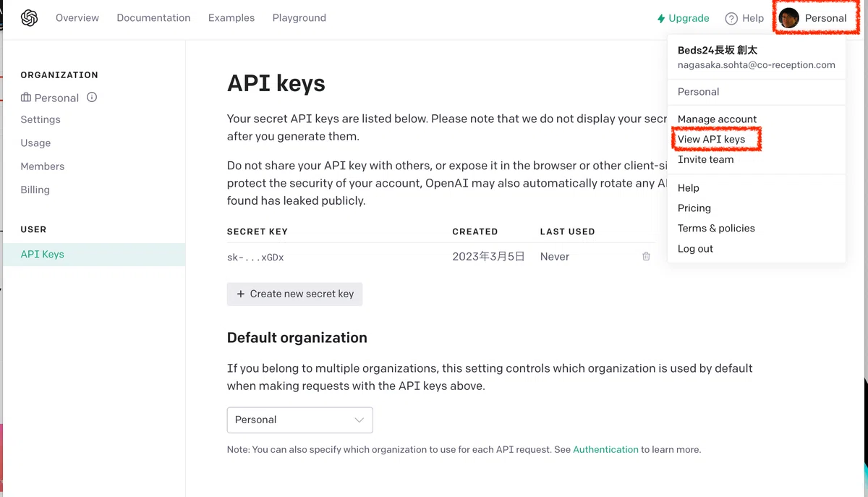Viewport: 868px width, 497px height.
Task: Follow the Authentication link
Action: 605,449
